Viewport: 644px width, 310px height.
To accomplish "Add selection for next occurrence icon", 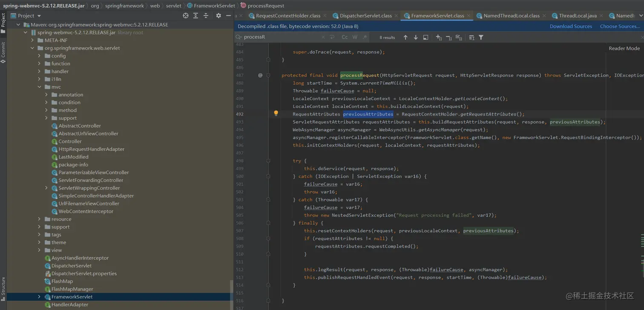I will tap(439, 37).
